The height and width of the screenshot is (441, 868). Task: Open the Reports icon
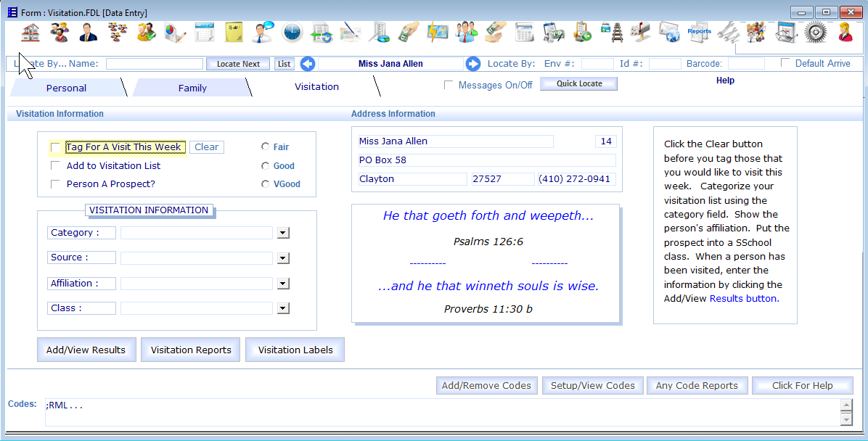(x=699, y=31)
